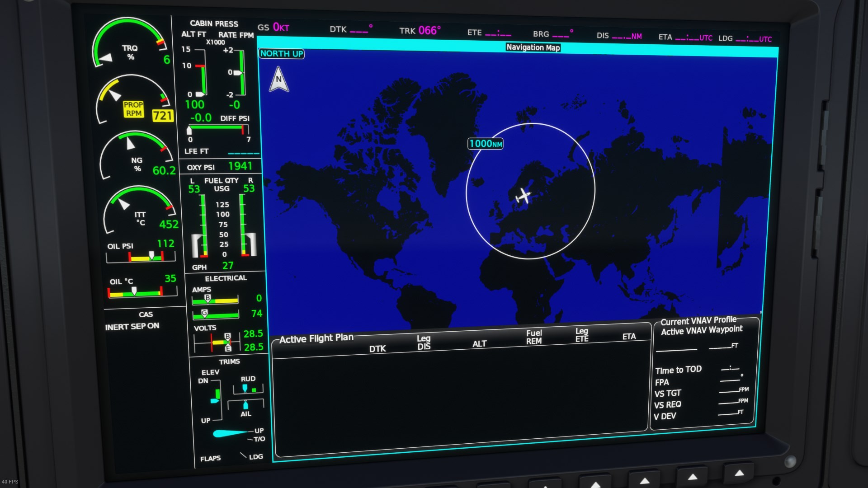868x488 pixels.
Task: Click the GS 0KT groundspeed field
Action: click(274, 28)
